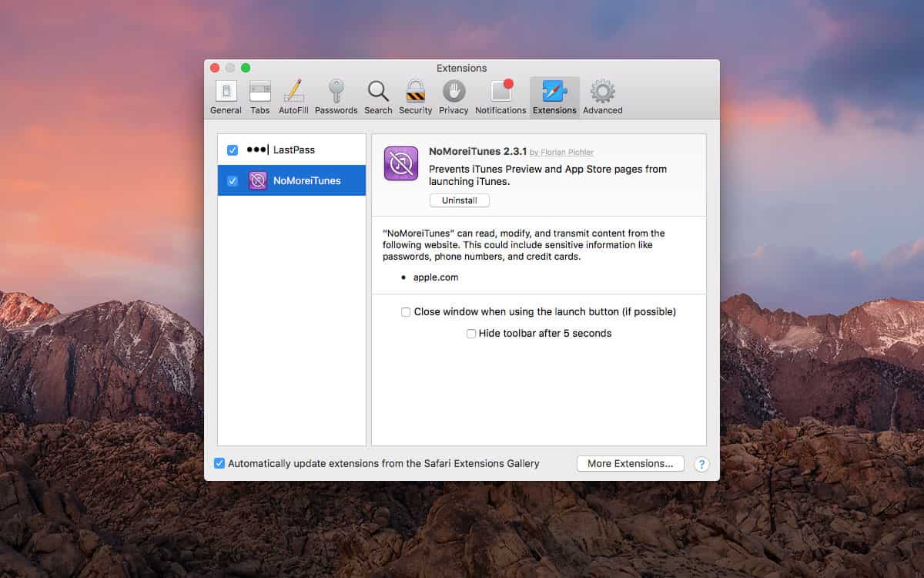Viewport: 924px width, 578px height.
Task: Go to the Security preferences pane
Action: pyautogui.click(x=416, y=97)
